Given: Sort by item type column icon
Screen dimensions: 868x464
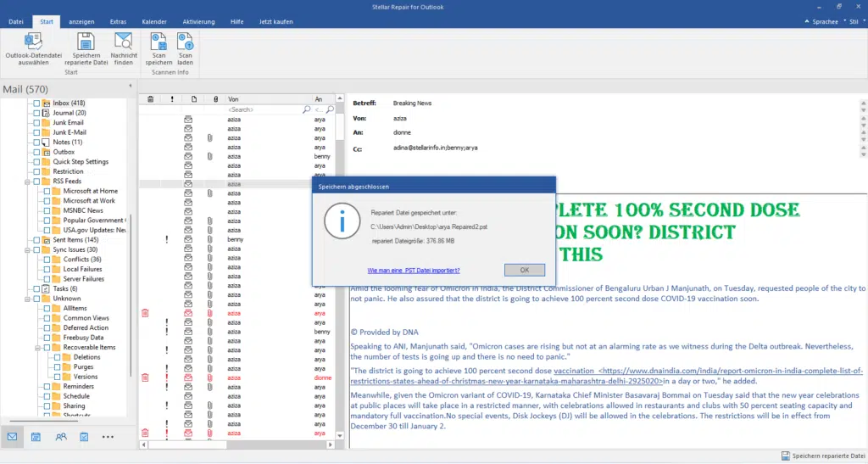Looking at the screenshot, I should (x=194, y=99).
